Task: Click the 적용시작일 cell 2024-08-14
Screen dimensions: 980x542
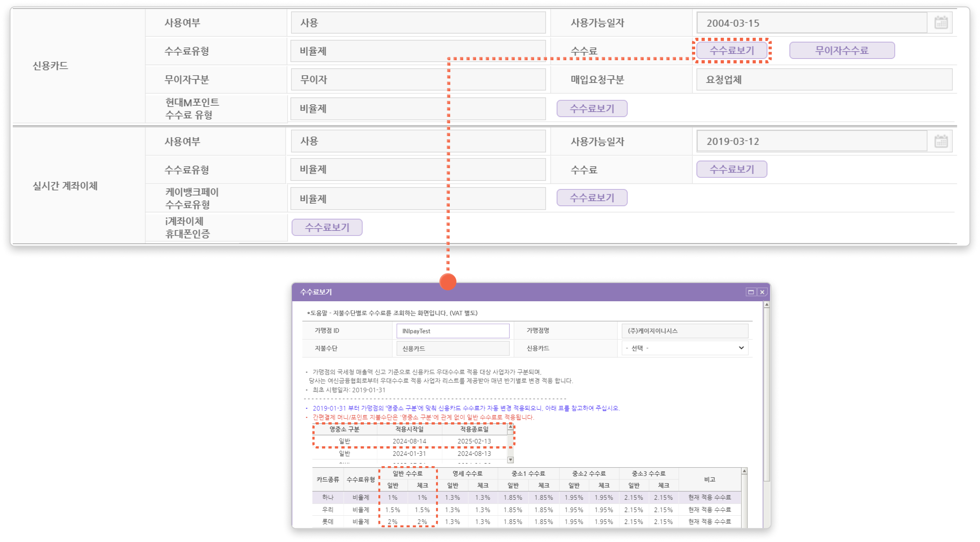Action: [x=409, y=441]
